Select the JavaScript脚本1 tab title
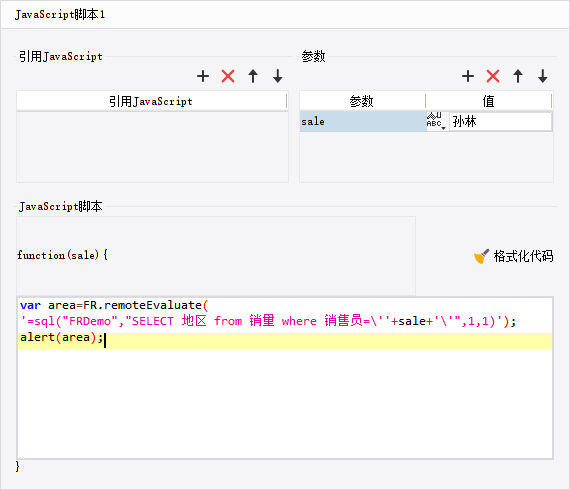The image size is (570, 490). (60, 15)
